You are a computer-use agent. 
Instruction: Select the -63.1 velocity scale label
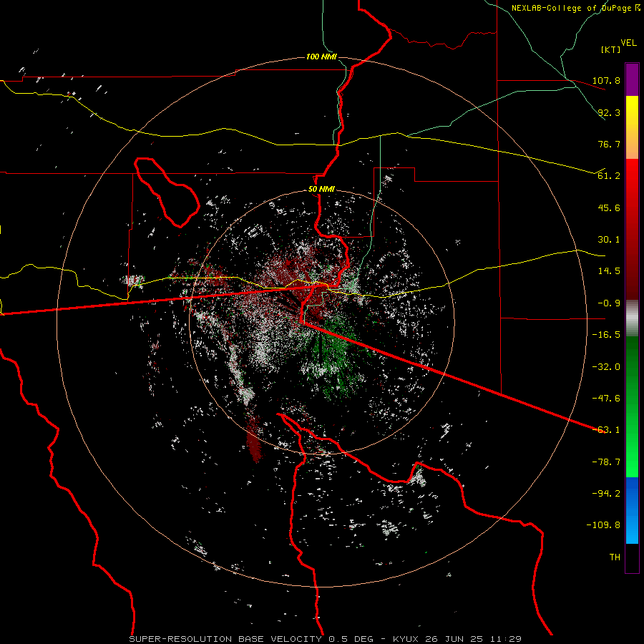(606, 430)
